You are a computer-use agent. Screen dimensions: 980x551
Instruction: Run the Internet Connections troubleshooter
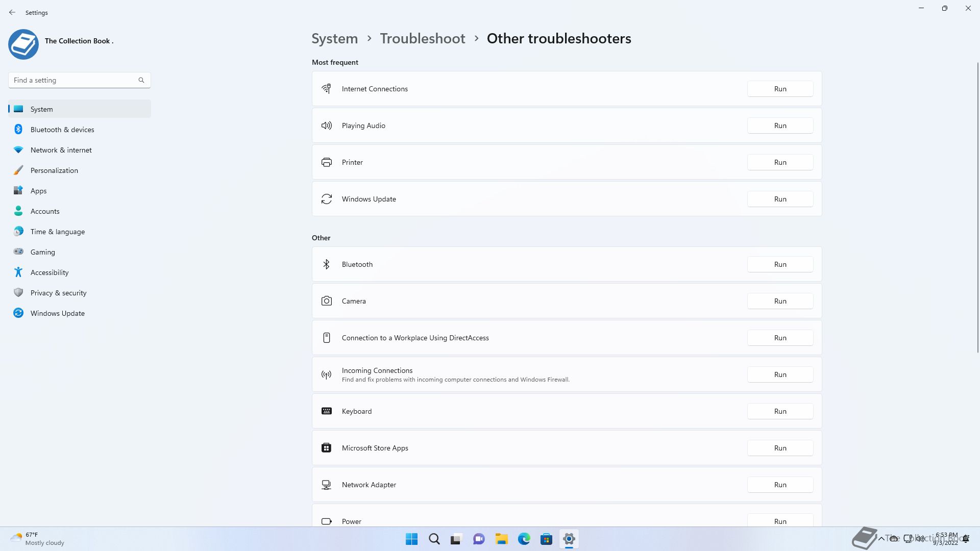pyautogui.click(x=780, y=89)
